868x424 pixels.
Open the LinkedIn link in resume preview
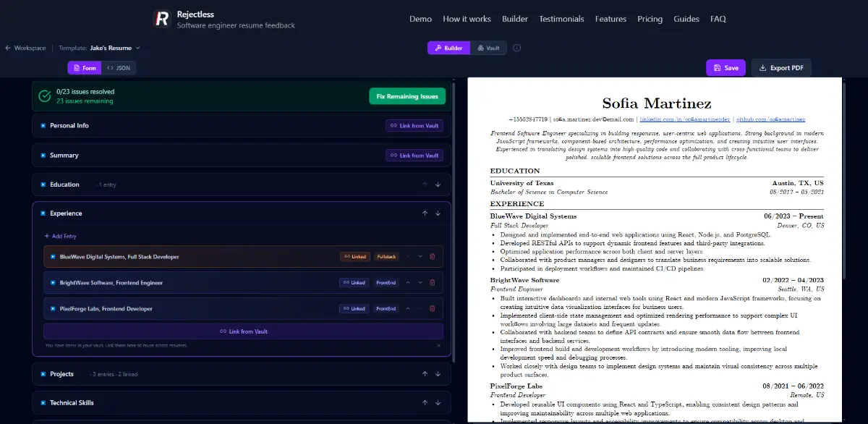coord(685,119)
